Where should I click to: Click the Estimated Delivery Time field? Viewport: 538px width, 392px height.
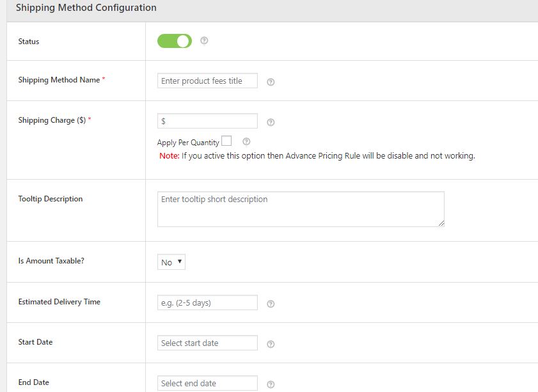pyautogui.click(x=207, y=302)
